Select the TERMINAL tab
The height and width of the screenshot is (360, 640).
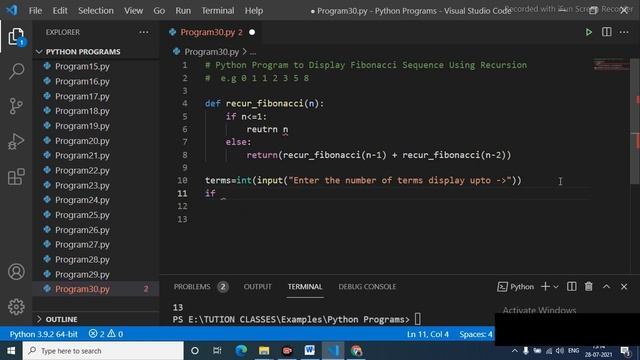pos(305,287)
